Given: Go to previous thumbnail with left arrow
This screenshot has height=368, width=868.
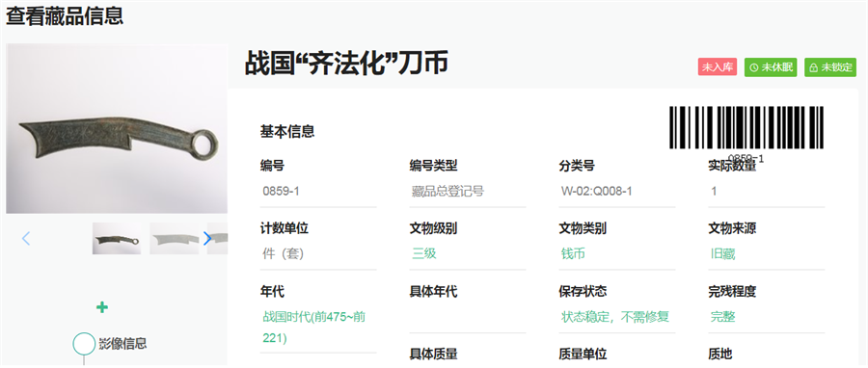Looking at the screenshot, I should [25, 239].
